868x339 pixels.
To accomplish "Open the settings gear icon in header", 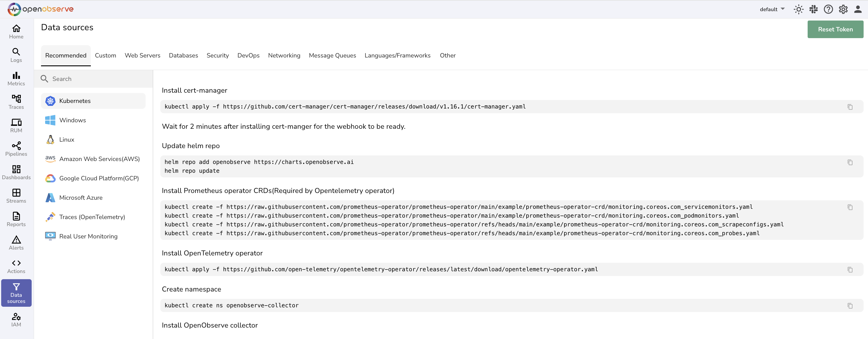I will coord(843,9).
